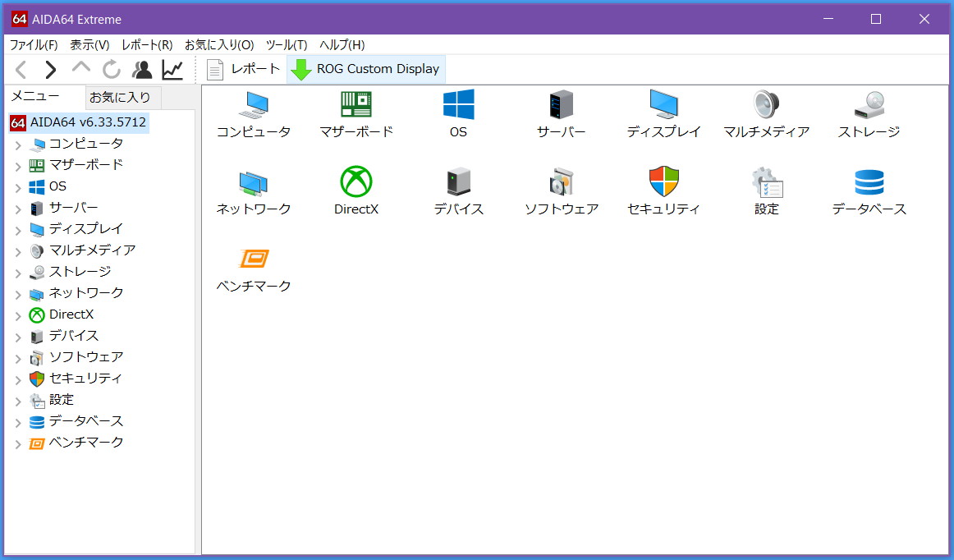Expand the ネットワーク tree node
This screenshot has height=560, width=954.
18,294
